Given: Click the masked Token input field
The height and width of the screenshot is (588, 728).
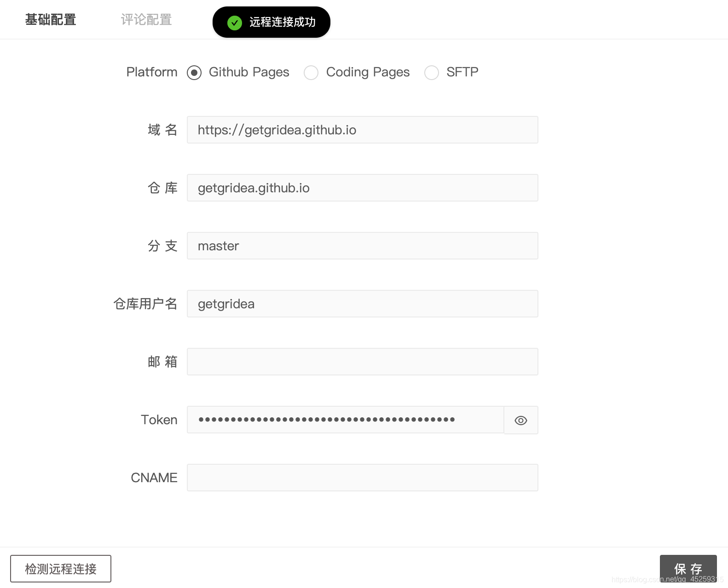Looking at the screenshot, I should click(345, 420).
